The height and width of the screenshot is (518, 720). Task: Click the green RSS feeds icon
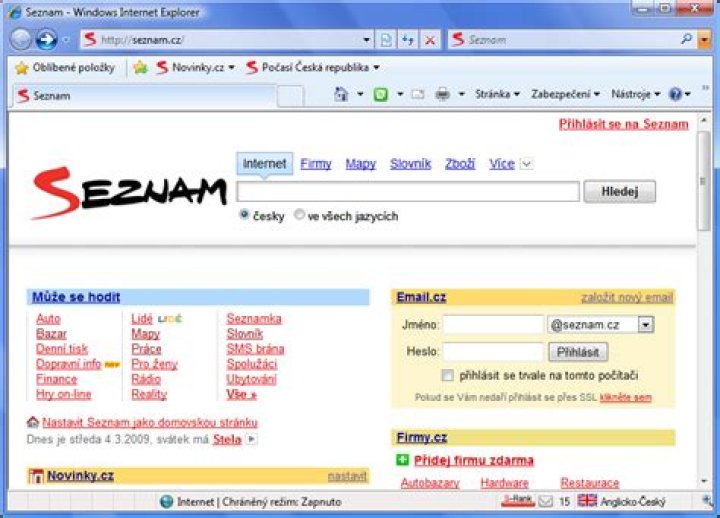[x=381, y=95]
